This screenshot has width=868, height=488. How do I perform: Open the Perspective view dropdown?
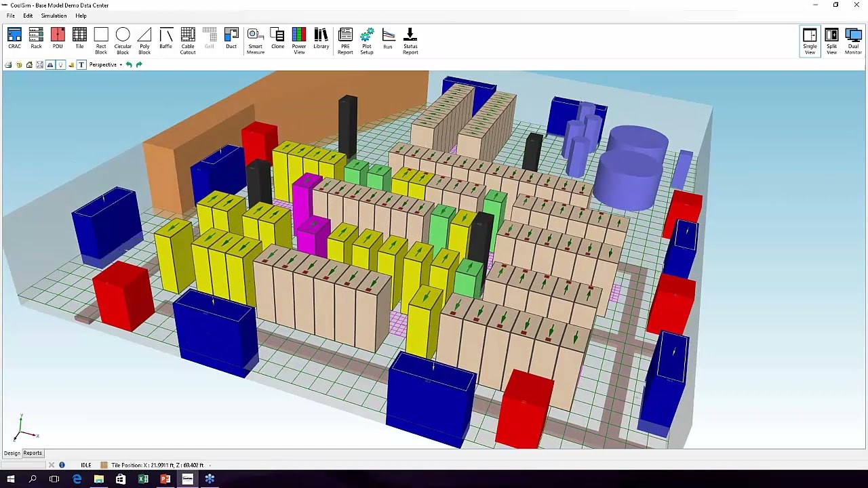(x=105, y=64)
